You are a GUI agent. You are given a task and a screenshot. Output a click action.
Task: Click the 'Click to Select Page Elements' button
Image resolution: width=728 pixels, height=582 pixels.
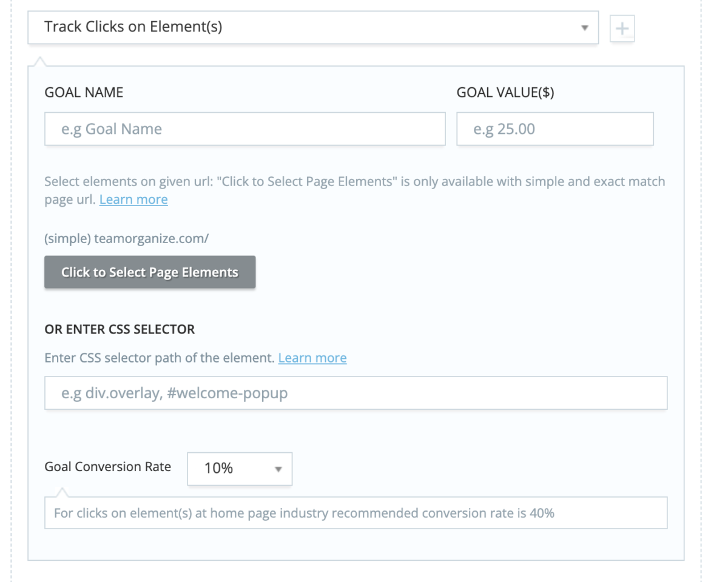pyautogui.click(x=149, y=272)
